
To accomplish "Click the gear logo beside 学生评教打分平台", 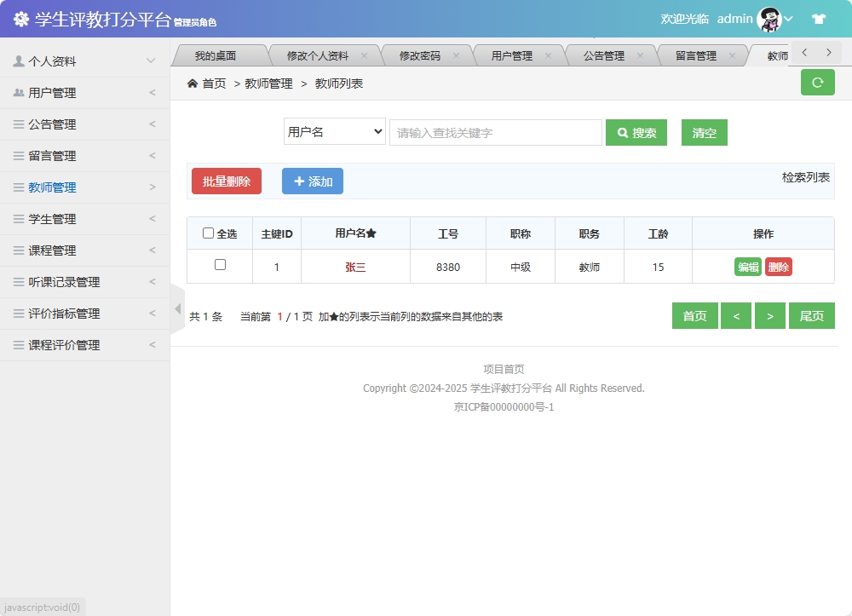I will coord(21,18).
